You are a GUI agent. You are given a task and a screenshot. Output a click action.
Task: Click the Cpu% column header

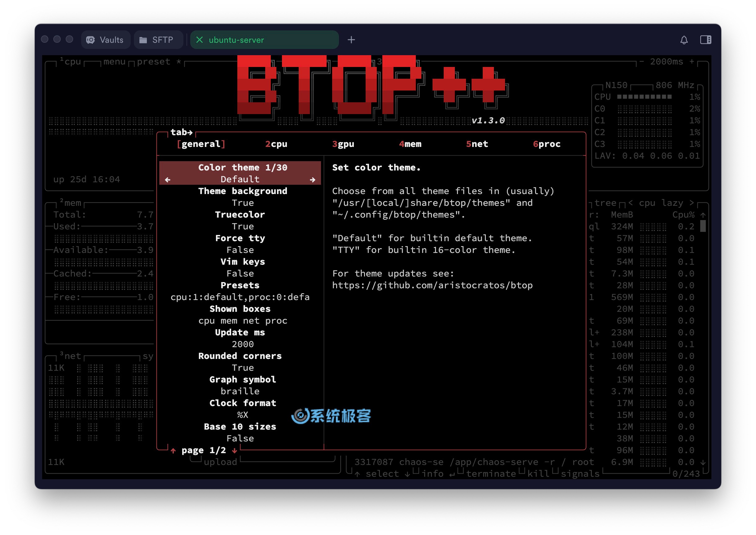coord(683,215)
